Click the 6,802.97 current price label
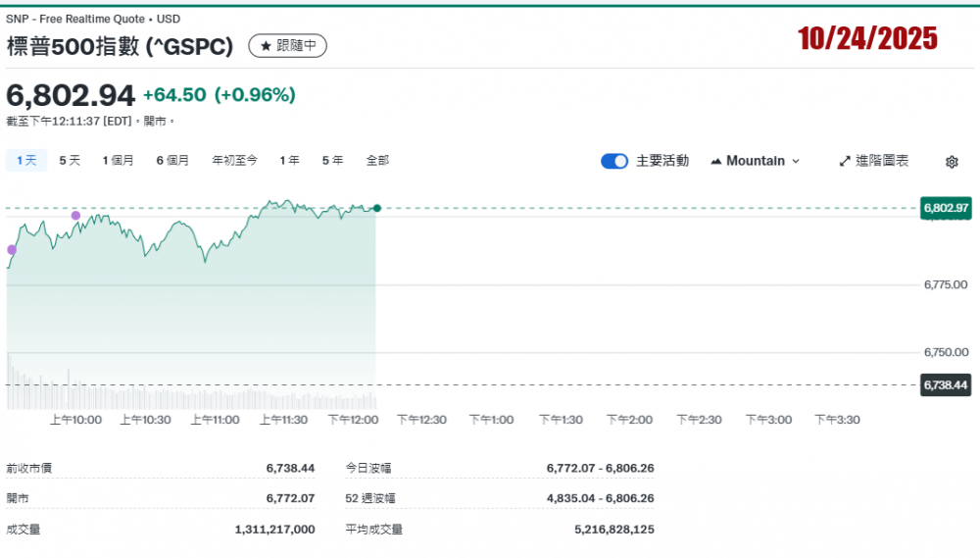 [x=946, y=208]
